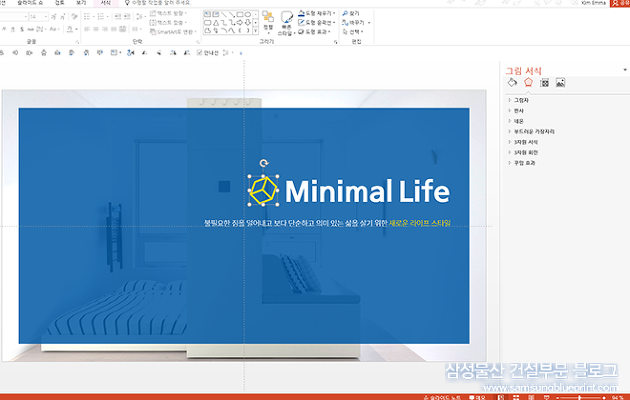Click the zoom slider handle
The height and width of the screenshot is (400, 630).
(579, 397)
